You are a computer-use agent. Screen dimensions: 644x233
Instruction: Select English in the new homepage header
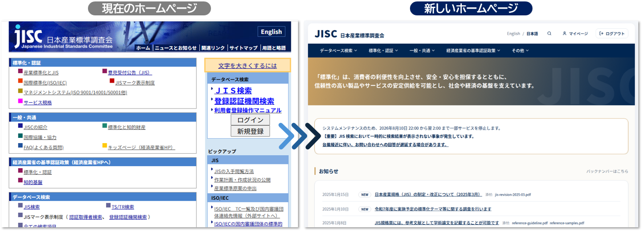click(513, 34)
